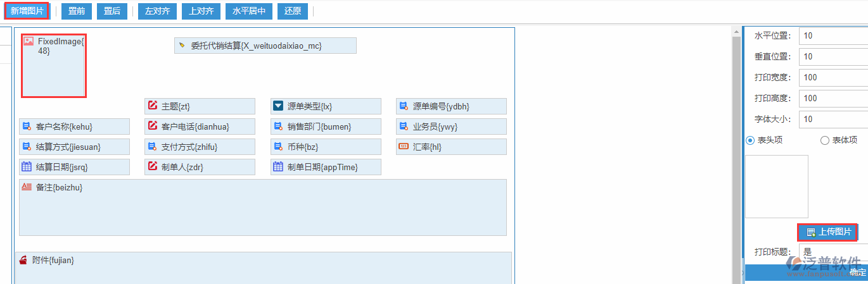Click the 水平位置 input field
This screenshot has width=868, height=284.
833,35
